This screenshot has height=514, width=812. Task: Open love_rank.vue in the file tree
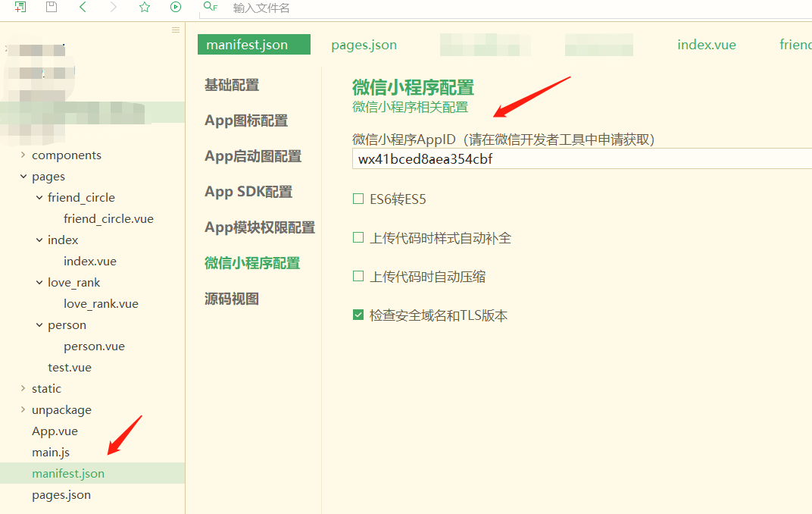[101, 304]
